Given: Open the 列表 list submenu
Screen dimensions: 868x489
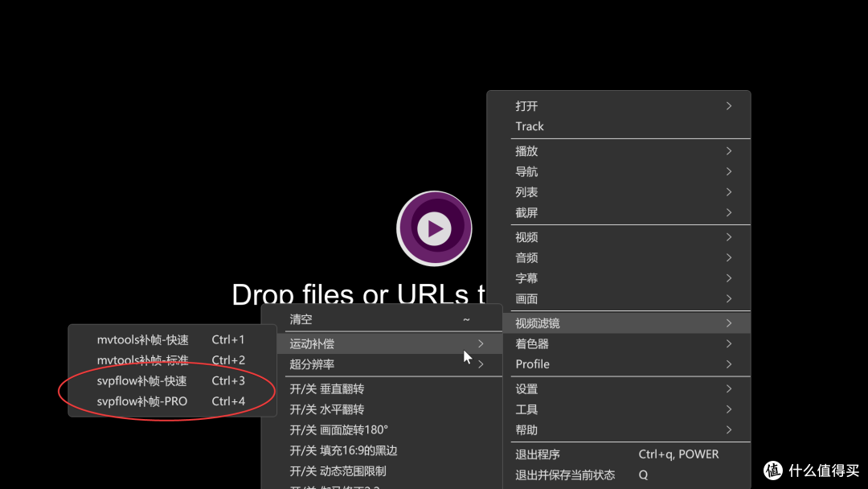Looking at the screenshot, I should [618, 192].
